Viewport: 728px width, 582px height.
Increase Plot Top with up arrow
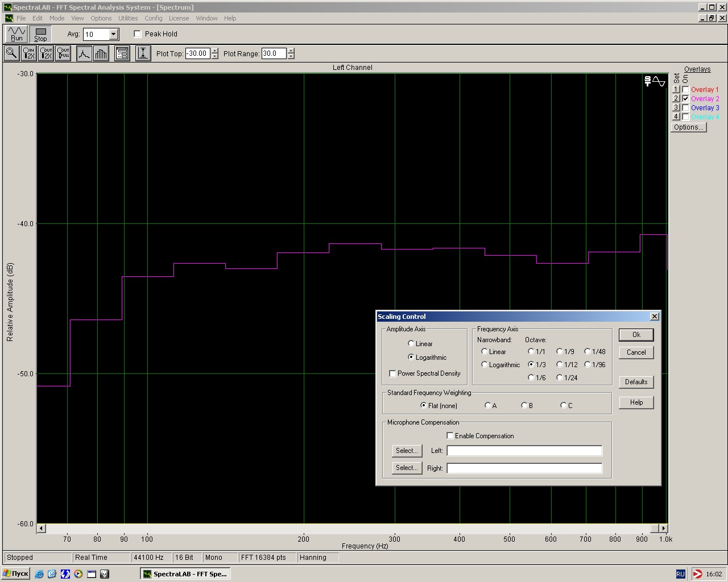[x=214, y=51]
